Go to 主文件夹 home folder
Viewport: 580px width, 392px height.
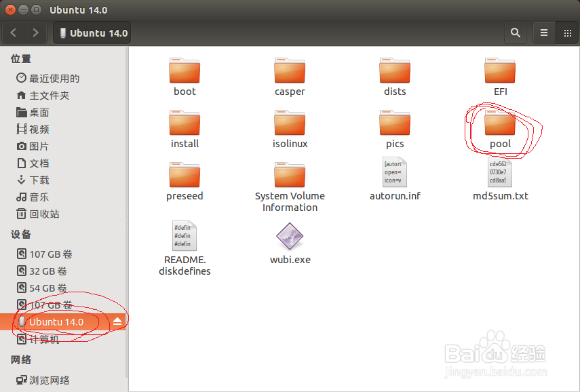click(43, 96)
